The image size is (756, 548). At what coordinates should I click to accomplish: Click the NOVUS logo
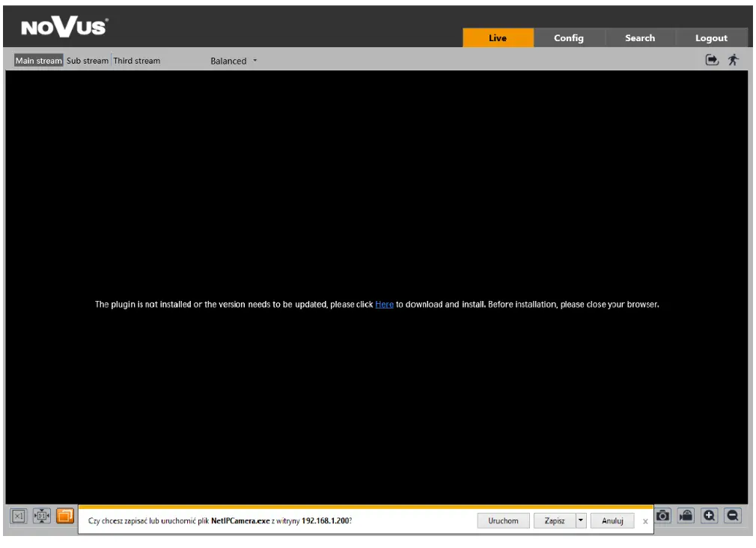pos(64,27)
